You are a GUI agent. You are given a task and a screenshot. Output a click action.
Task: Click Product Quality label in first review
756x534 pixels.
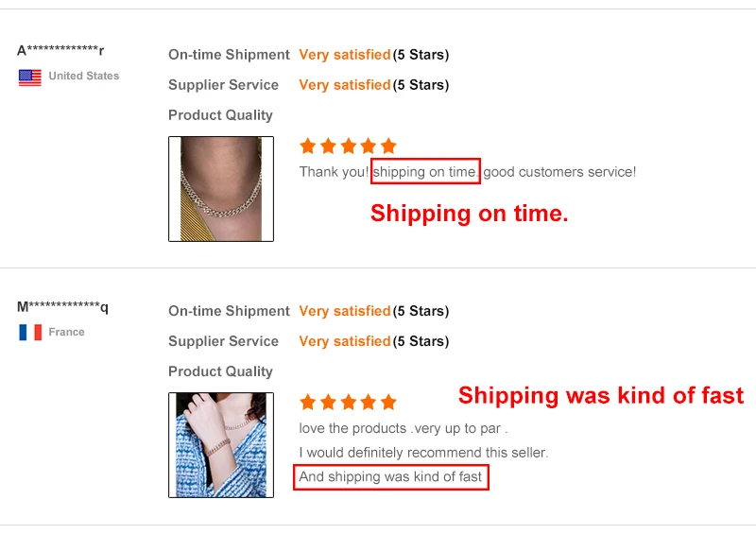220,115
